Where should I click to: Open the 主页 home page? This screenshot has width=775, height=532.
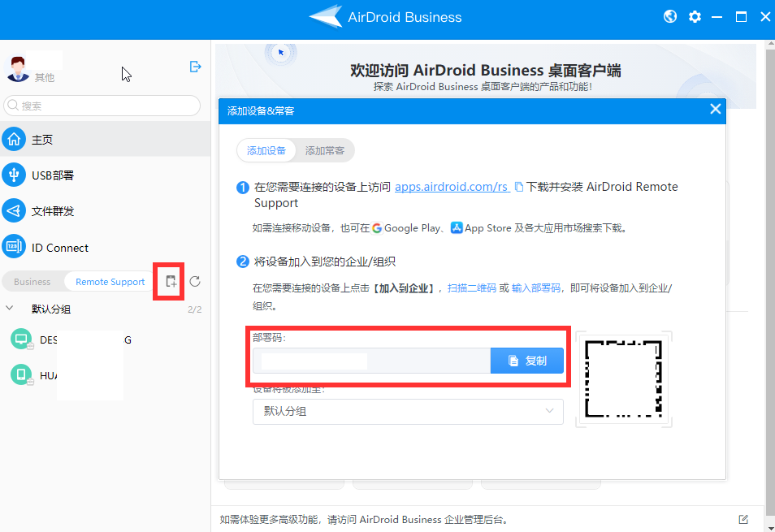click(106, 140)
